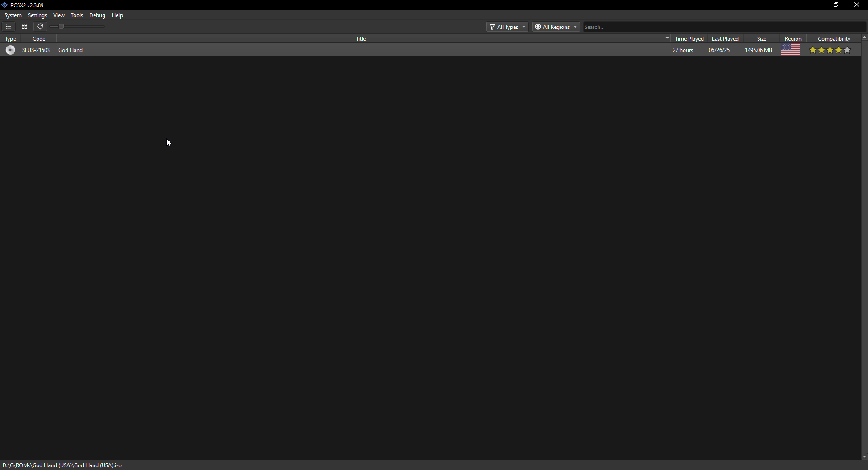Image resolution: width=868 pixels, height=470 pixels.
Task: Sort games by Last Played column
Action: coord(725,39)
